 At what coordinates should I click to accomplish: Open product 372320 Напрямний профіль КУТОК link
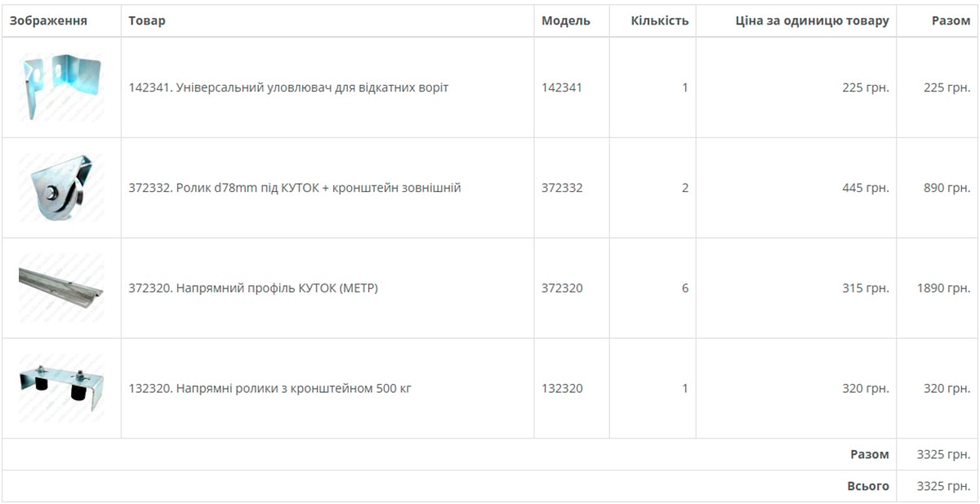pyautogui.click(x=253, y=288)
